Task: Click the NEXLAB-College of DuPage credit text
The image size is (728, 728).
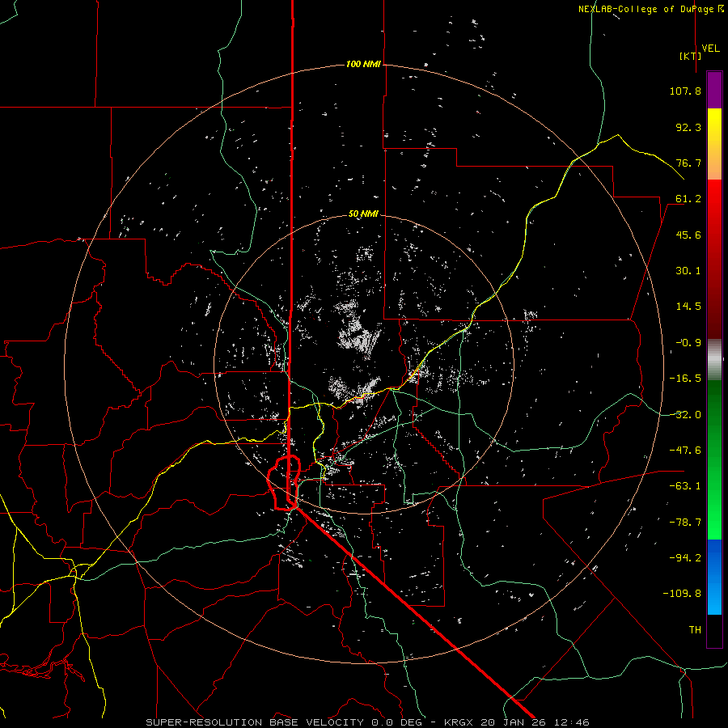Action: [650, 9]
